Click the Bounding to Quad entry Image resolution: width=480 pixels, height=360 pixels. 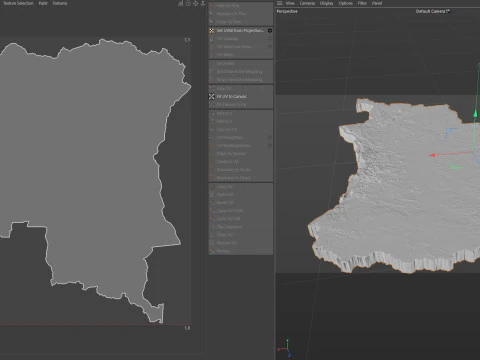[x=240, y=178]
